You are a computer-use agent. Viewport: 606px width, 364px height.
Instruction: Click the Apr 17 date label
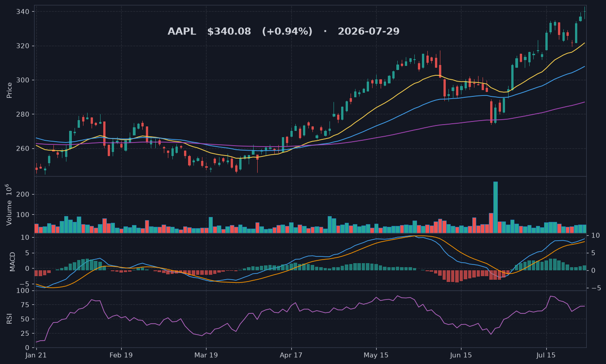(x=291, y=355)
